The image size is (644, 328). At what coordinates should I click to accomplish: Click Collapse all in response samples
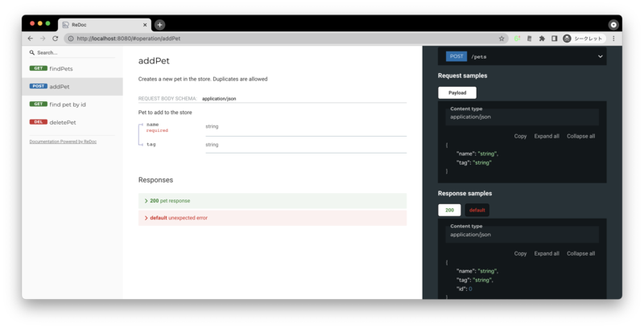point(580,253)
